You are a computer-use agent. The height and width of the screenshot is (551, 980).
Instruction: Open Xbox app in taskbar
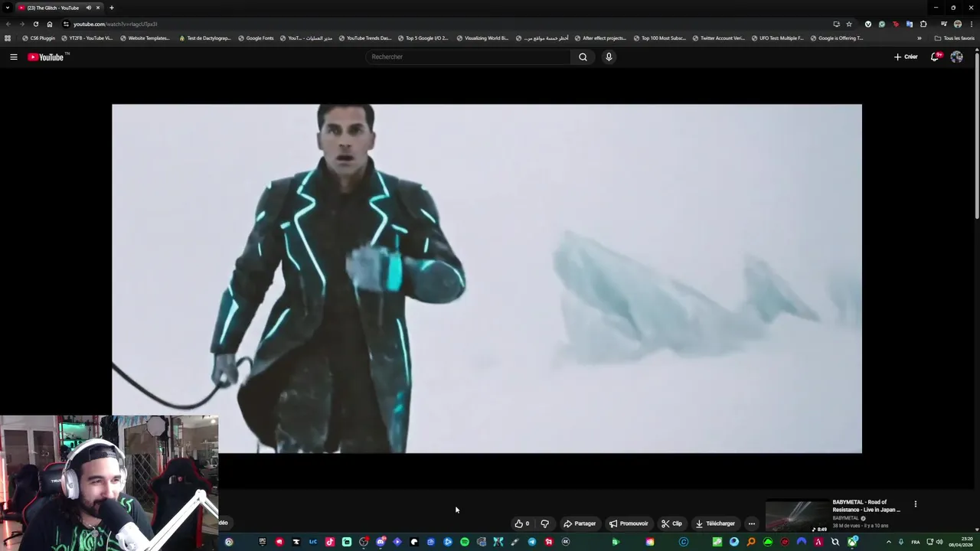[x=852, y=542]
